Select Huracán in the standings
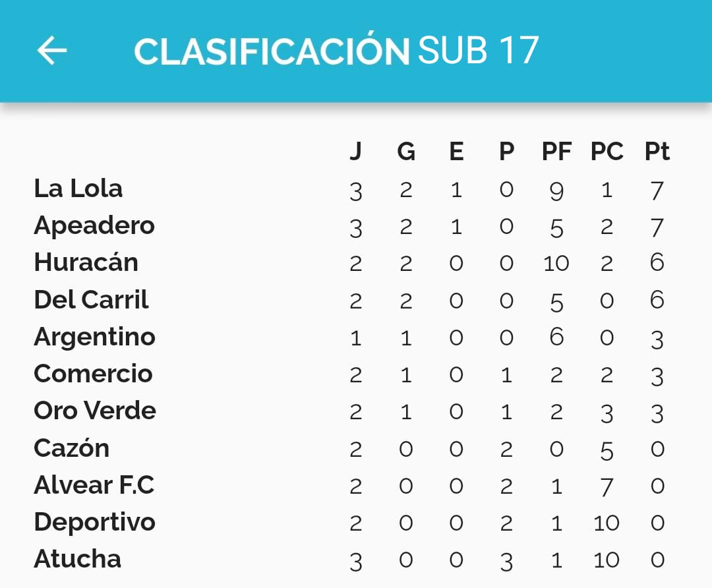This screenshot has width=712, height=588. click(x=86, y=262)
